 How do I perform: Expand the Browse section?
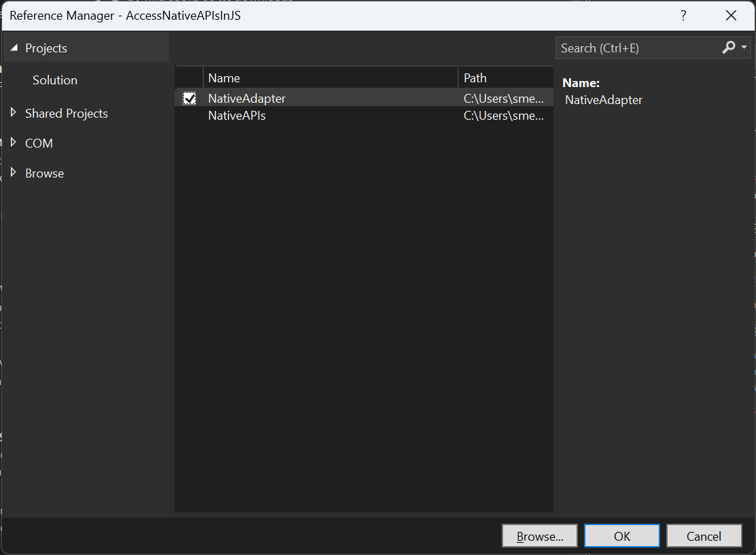pos(12,173)
